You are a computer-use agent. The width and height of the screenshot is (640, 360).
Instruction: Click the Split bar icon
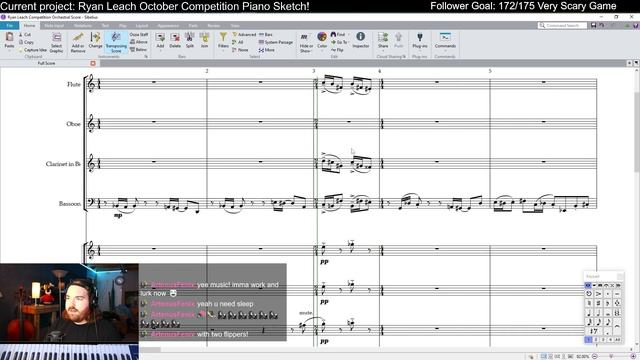coord(190,40)
